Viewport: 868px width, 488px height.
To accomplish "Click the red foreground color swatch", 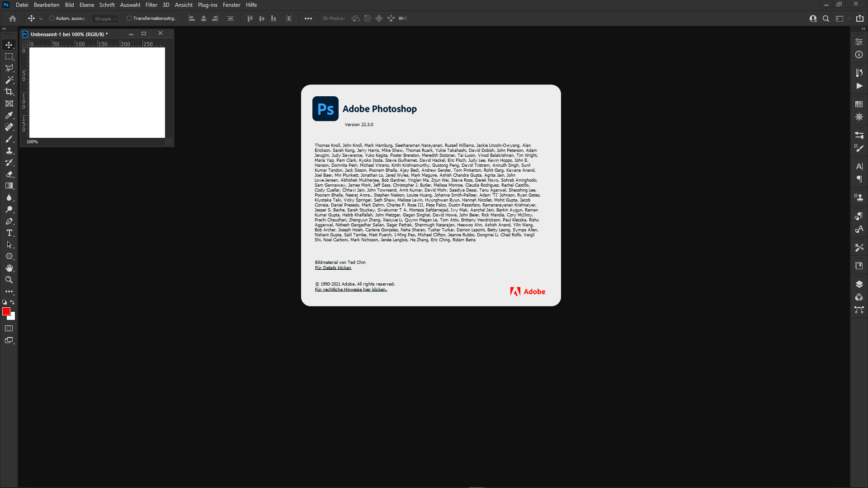I will [x=6, y=311].
